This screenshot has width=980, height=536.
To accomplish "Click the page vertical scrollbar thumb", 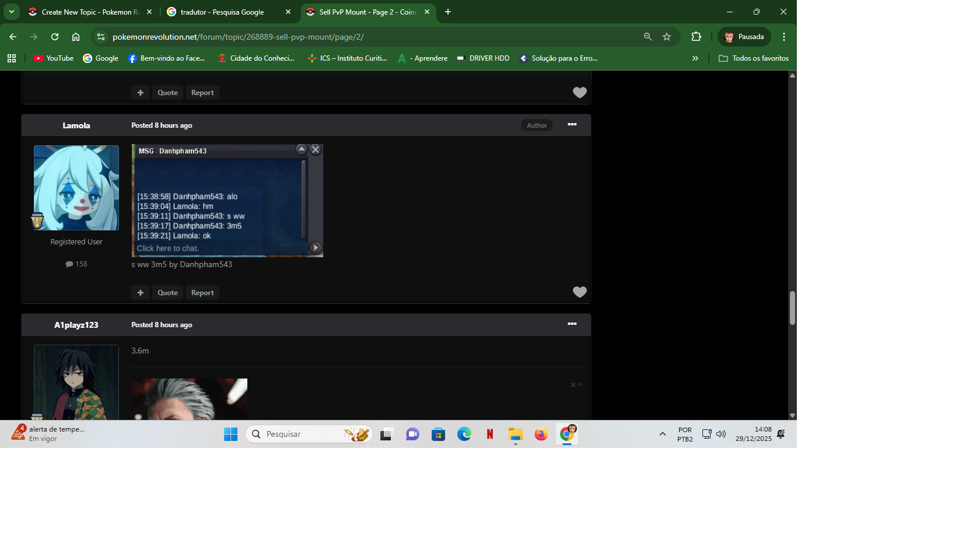I will click(792, 307).
